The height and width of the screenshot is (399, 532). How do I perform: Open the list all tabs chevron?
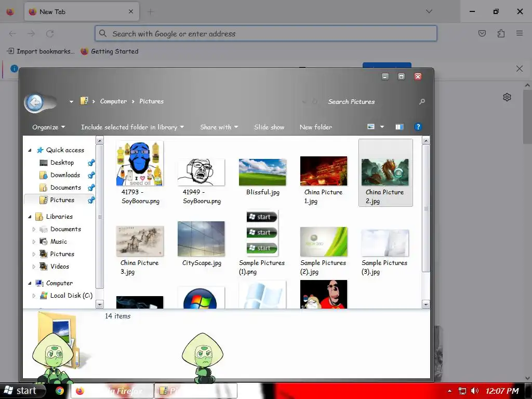[429, 11]
